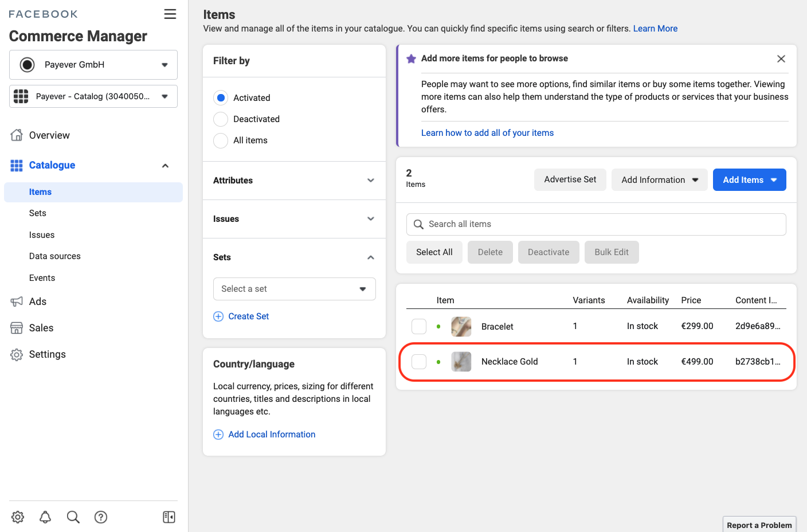807x532 pixels.
Task: Click the Necklace Gold item name
Action: coord(510,362)
